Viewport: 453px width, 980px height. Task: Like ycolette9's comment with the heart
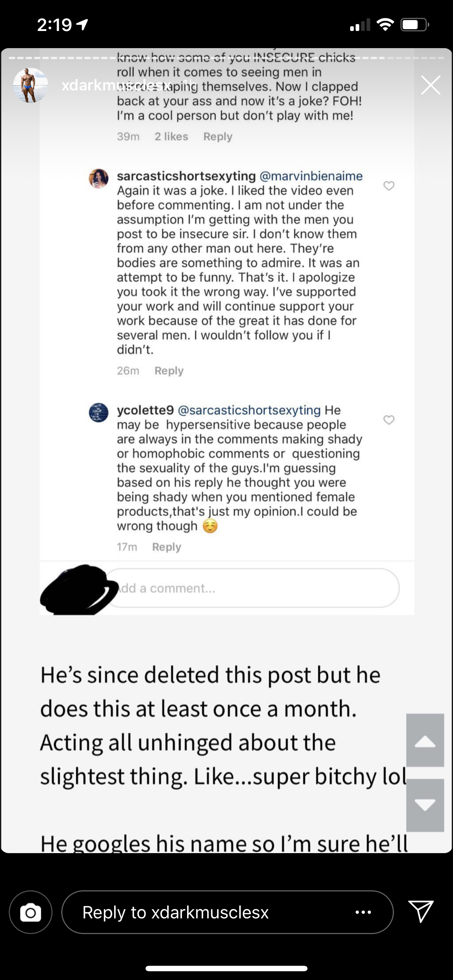click(x=389, y=420)
